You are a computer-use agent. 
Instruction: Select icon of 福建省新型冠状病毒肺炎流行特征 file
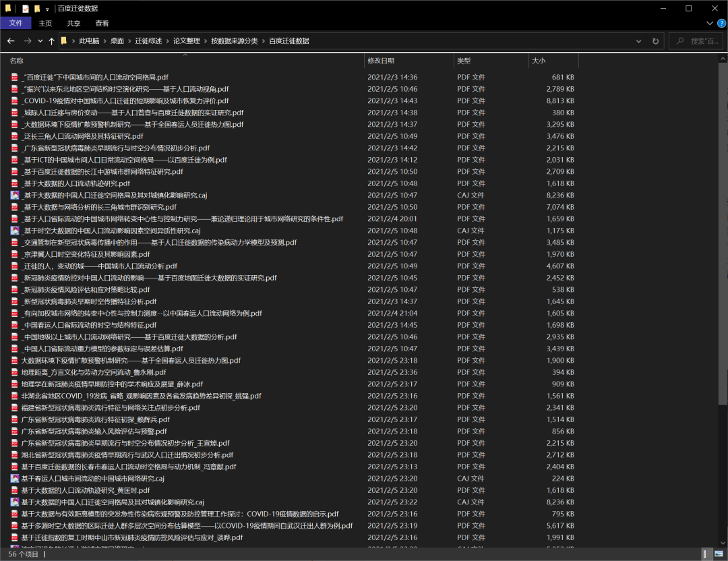pos(15,408)
